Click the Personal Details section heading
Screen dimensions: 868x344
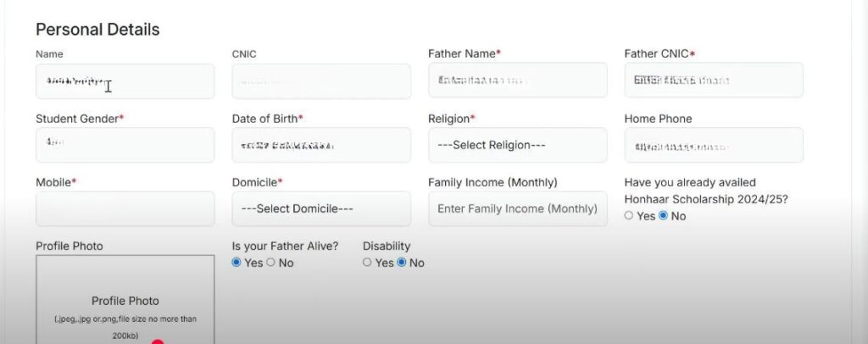tap(97, 30)
